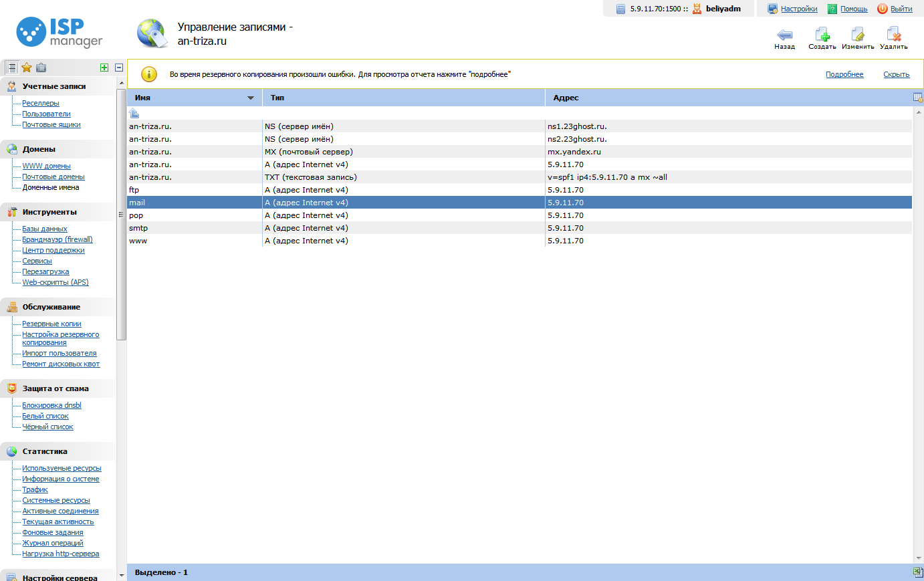Collapse the Учетные записи section
Image resolution: width=924 pixels, height=581 pixels.
57,86
